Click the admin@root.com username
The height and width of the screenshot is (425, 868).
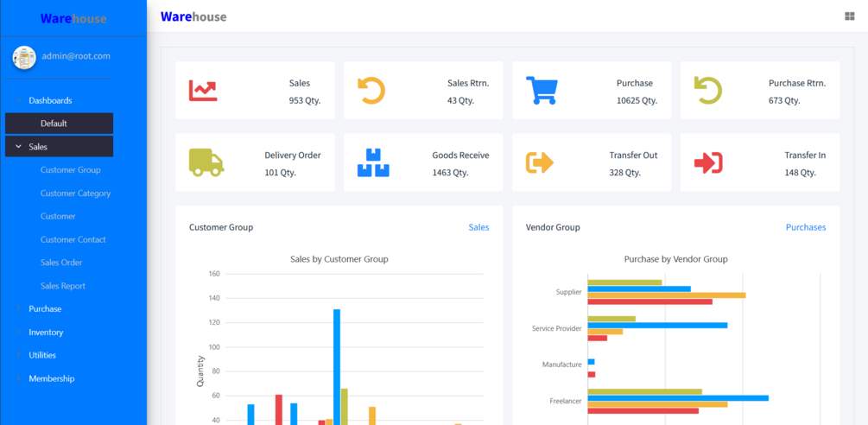tap(76, 56)
